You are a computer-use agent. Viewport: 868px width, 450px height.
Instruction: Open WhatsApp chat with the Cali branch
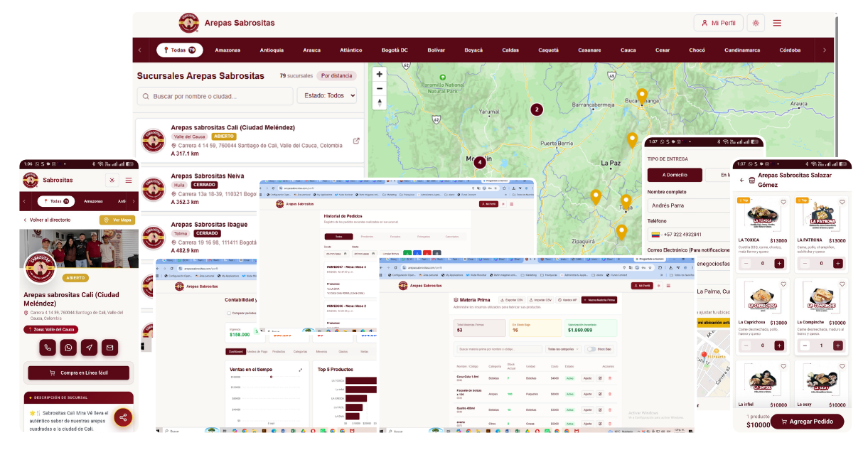pyautogui.click(x=68, y=348)
